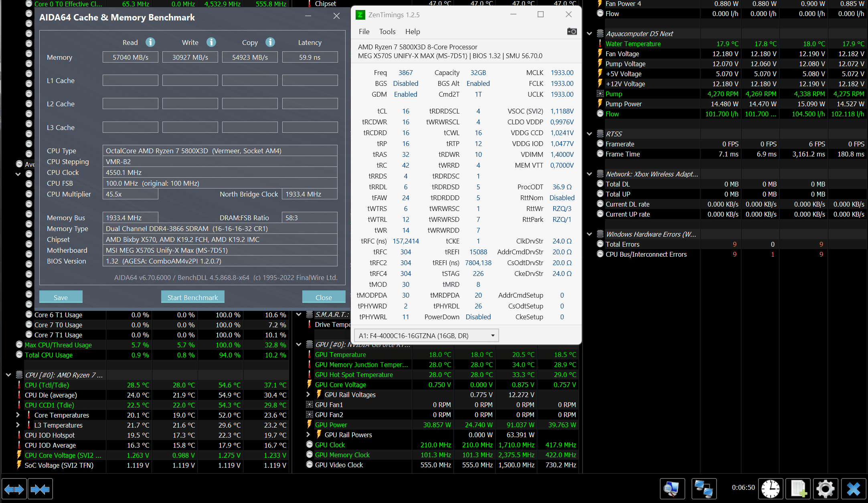The image size is (868, 503).
Task: Click the Memory Latency 59.9 ns field
Action: 310,57
